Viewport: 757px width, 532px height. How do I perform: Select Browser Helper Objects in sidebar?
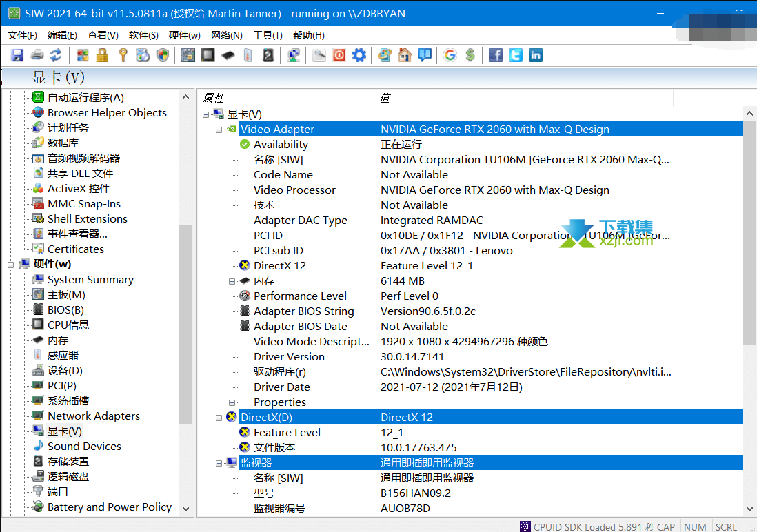(107, 113)
